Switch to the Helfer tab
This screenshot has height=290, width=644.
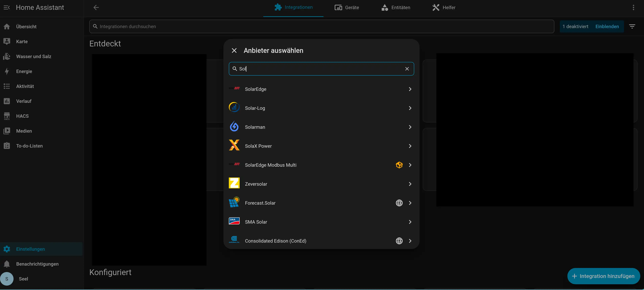tap(444, 7)
